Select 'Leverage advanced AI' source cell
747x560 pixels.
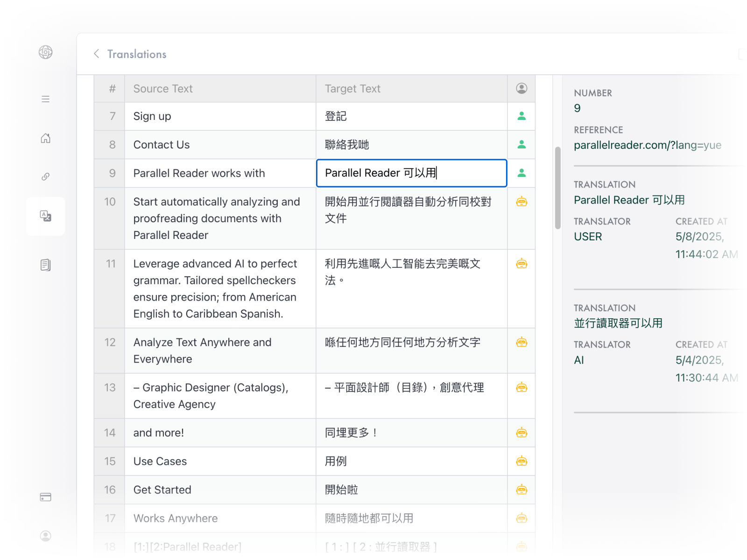point(220,289)
